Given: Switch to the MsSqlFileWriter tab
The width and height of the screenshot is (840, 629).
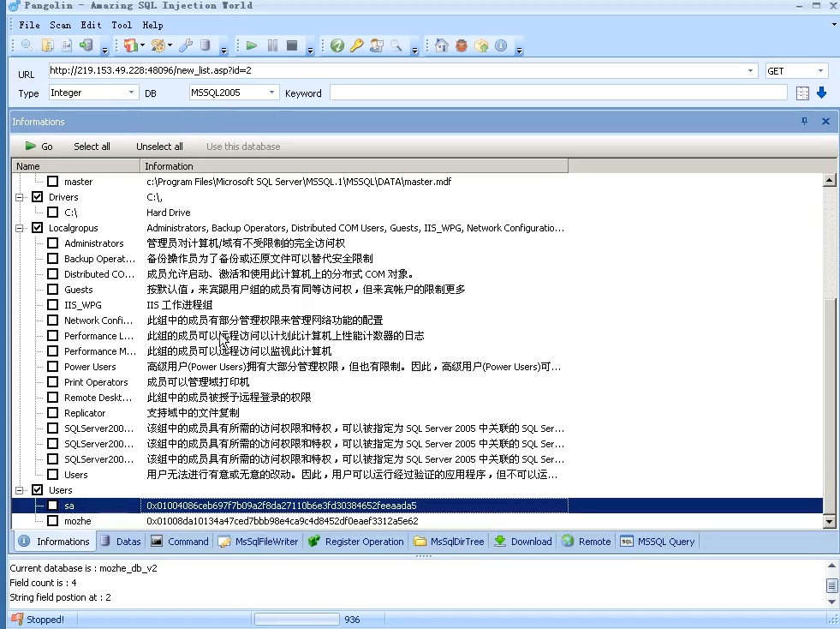Looking at the screenshot, I should 259,542.
